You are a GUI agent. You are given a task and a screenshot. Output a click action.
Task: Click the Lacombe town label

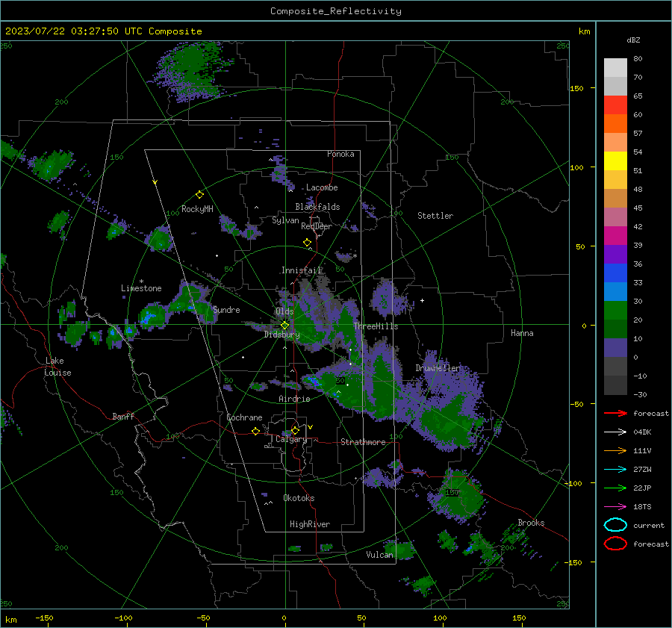(322, 187)
